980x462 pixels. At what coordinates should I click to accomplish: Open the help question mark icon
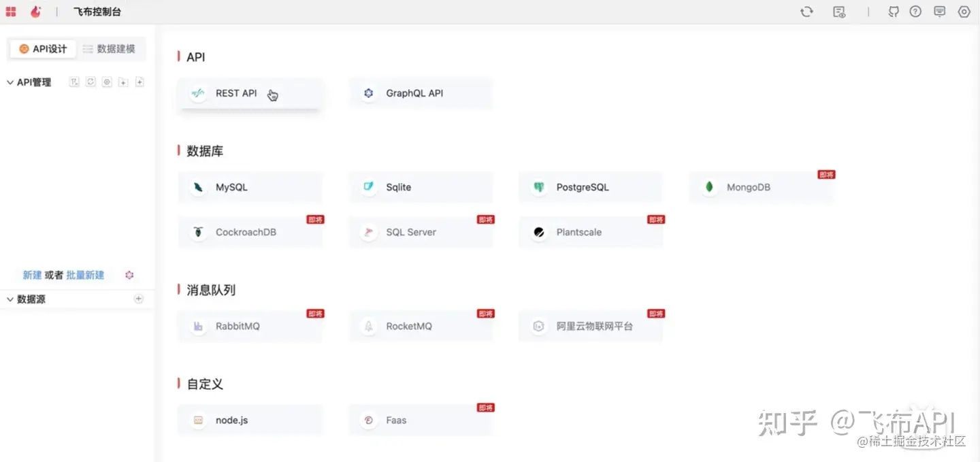[915, 12]
